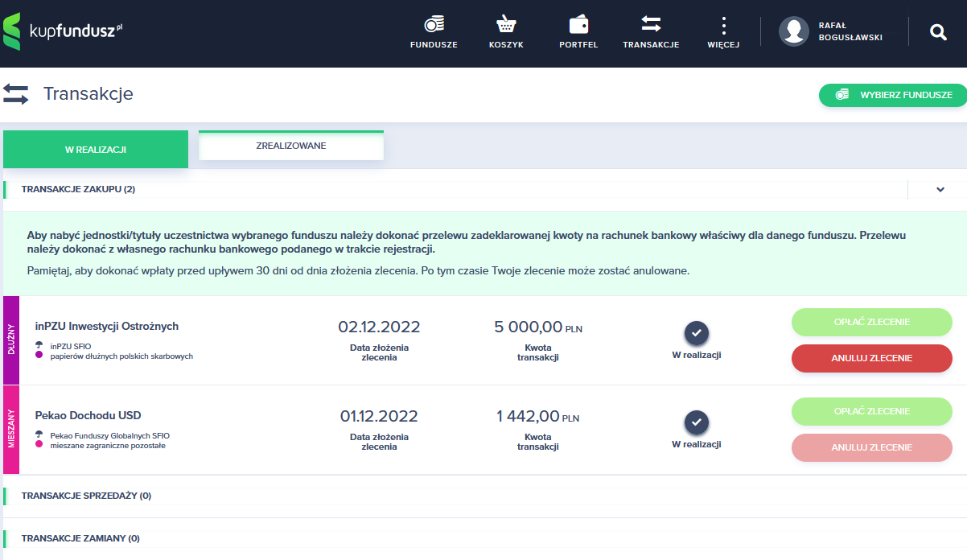Open the Koszyk basket icon
Image resolution: width=967 pixels, height=560 pixels.
coord(506,24)
